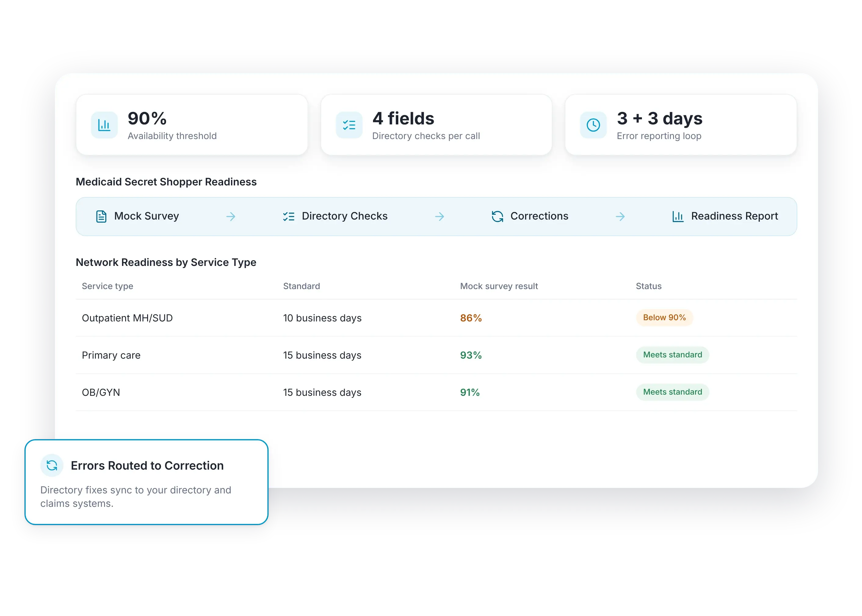Click Meets standard badge for OB/GYN

tap(672, 392)
